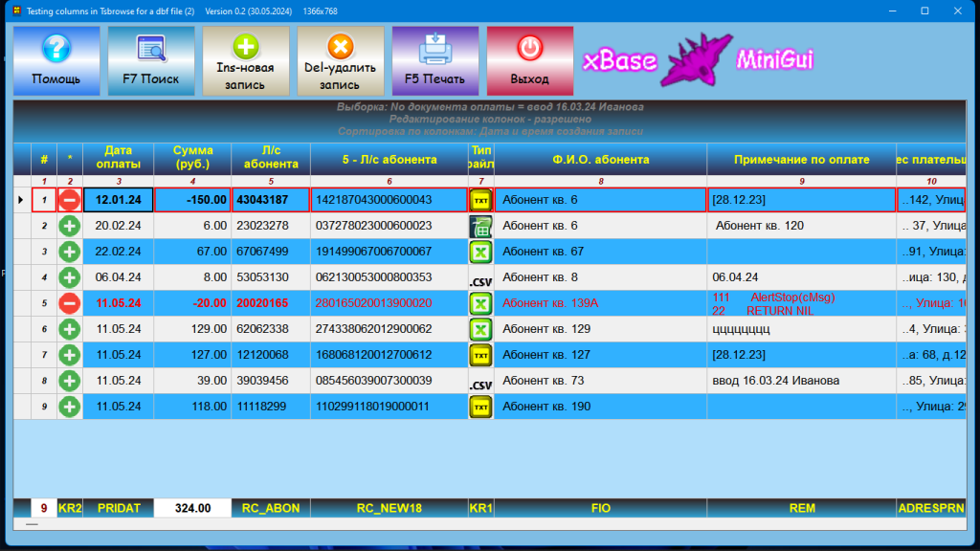
Task: Click red amount cell -20.00
Action: click(192, 303)
